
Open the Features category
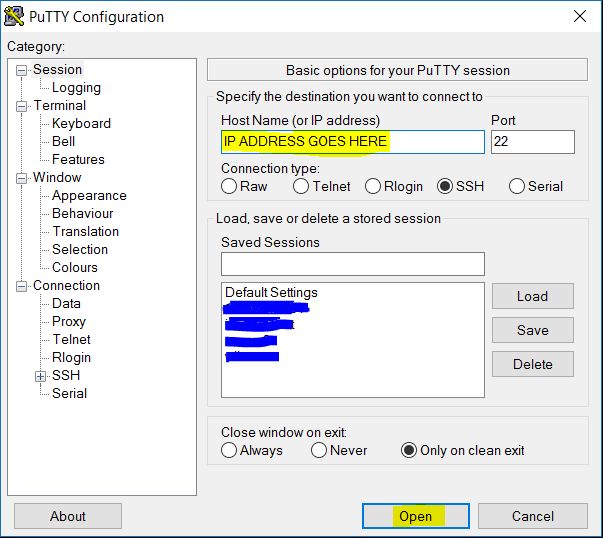click(x=78, y=159)
